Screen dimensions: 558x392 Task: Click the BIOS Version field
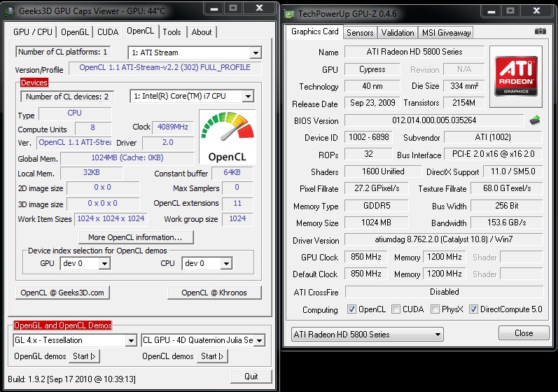tap(434, 120)
